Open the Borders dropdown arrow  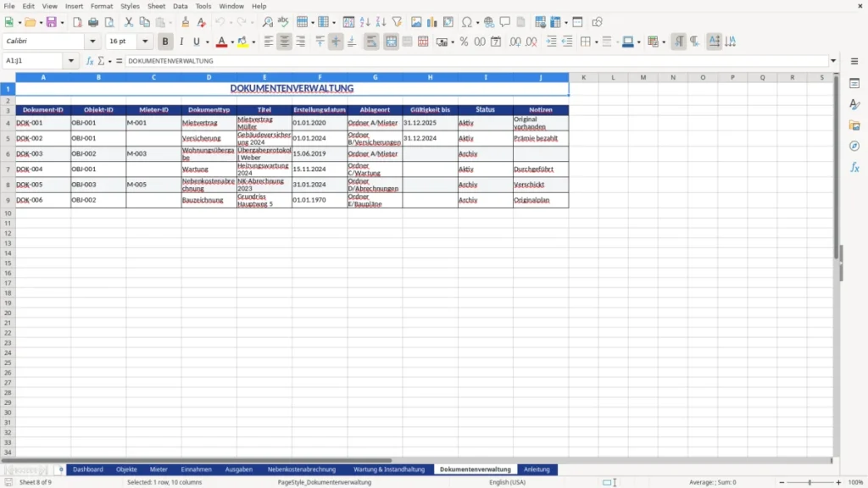(x=596, y=42)
